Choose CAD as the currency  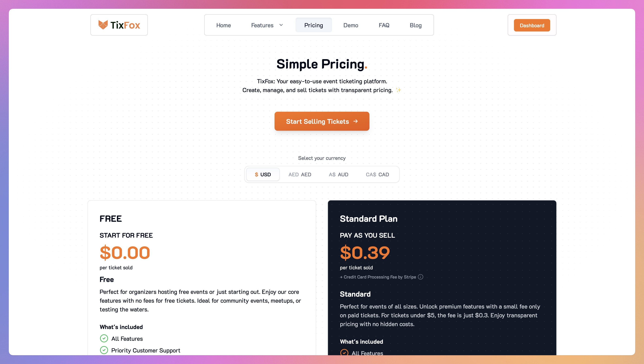pos(377,174)
